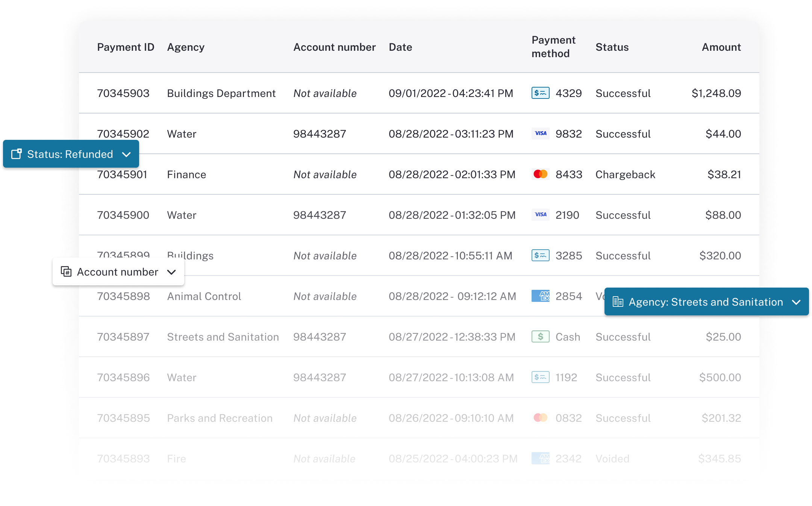Click the Amex icon on the Animal Control row
Viewport: 812px width, 506px height.
(x=540, y=296)
